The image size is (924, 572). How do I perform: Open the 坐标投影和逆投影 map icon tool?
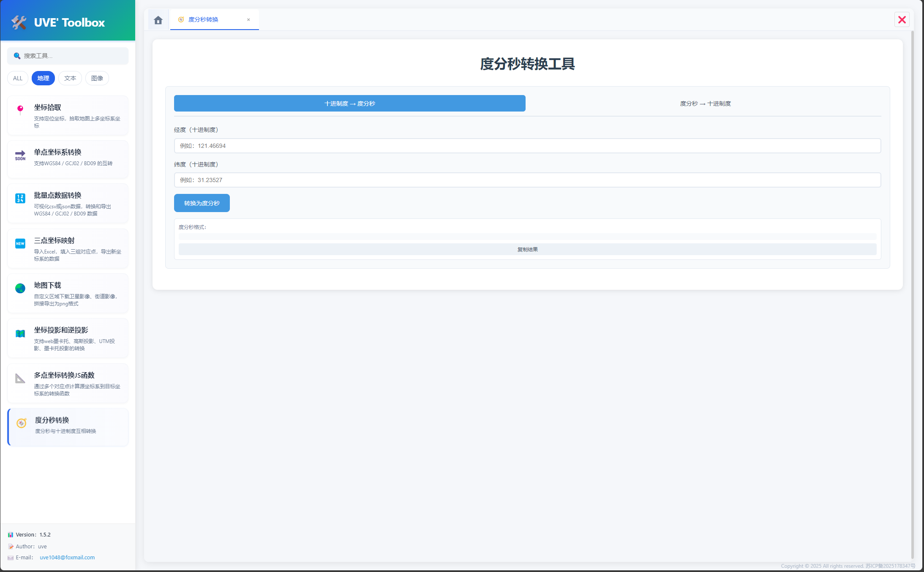click(20, 333)
